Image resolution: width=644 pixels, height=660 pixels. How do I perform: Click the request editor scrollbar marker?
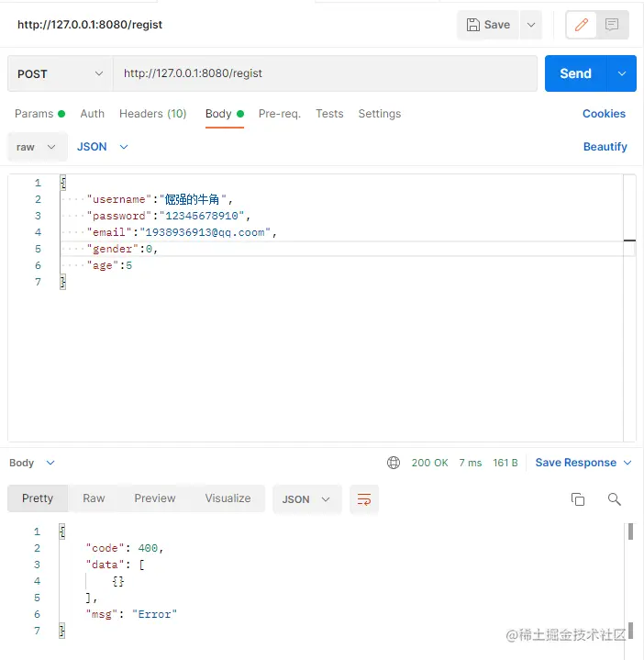tap(629, 241)
